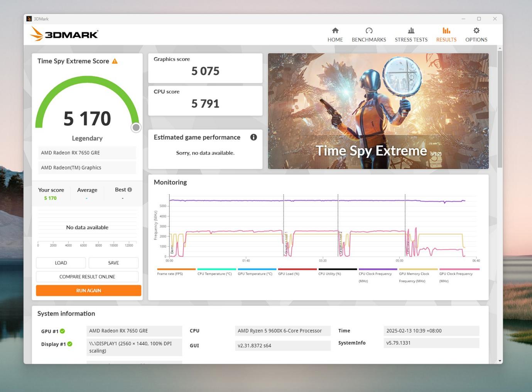This screenshot has height=392, width=532.
Task: Click the 3DMark logo
Action: (x=64, y=34)
